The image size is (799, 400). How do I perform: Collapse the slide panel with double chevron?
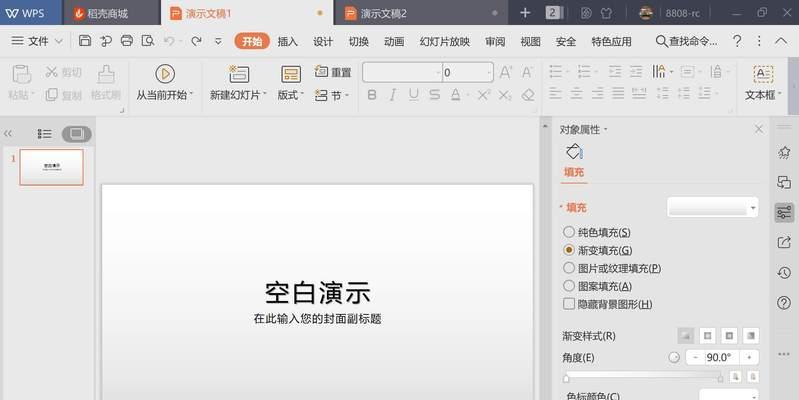pos(8,134)
